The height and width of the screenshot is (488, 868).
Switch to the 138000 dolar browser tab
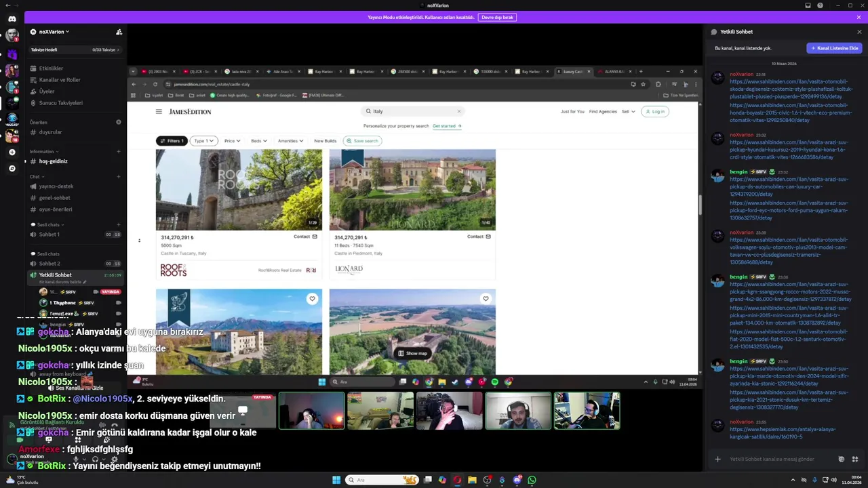490,71
